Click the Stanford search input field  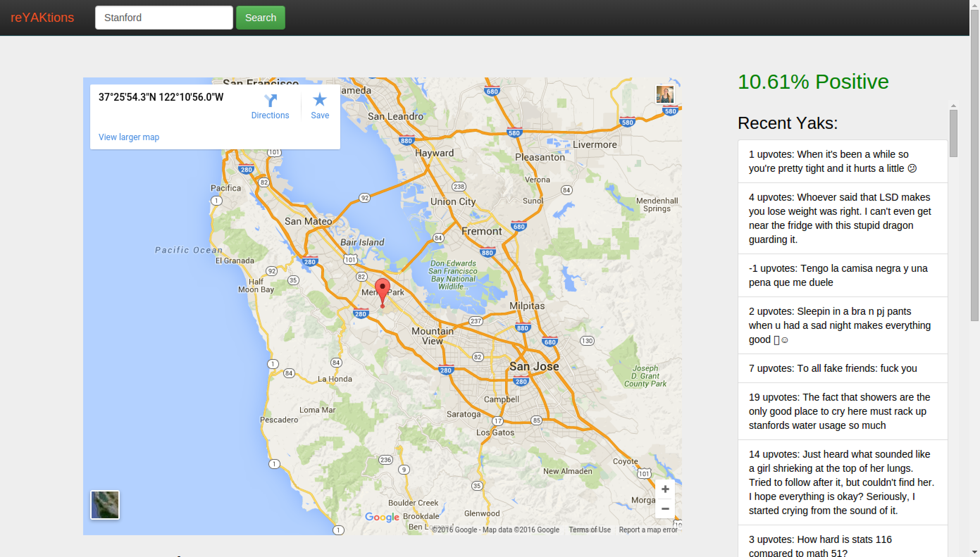(164, 18)
